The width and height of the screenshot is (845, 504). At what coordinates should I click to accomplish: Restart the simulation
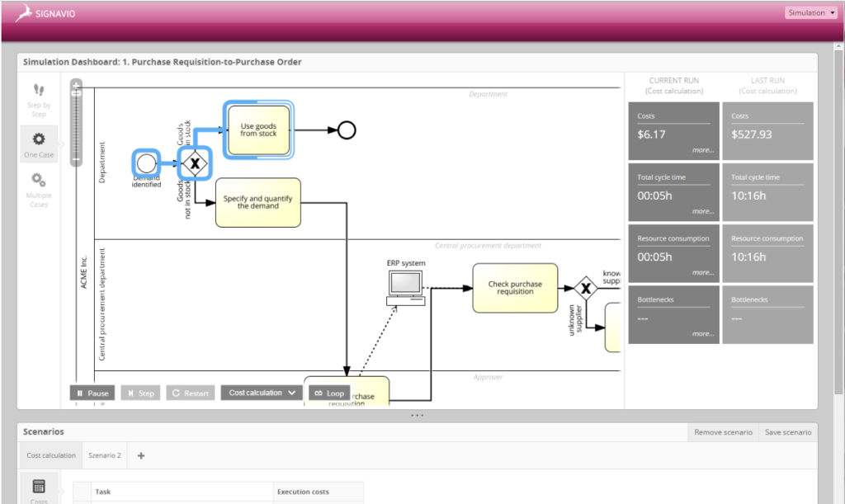point(191,393)
